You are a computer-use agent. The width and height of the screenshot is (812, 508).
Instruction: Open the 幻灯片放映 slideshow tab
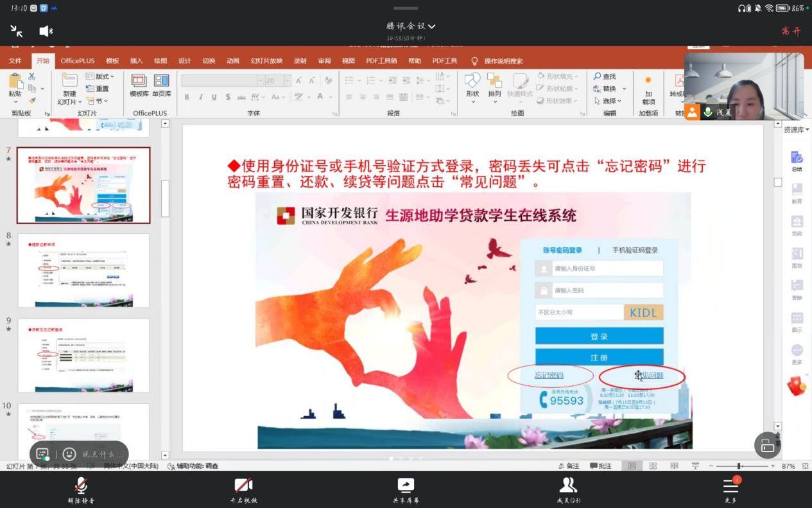coord(266,61)
